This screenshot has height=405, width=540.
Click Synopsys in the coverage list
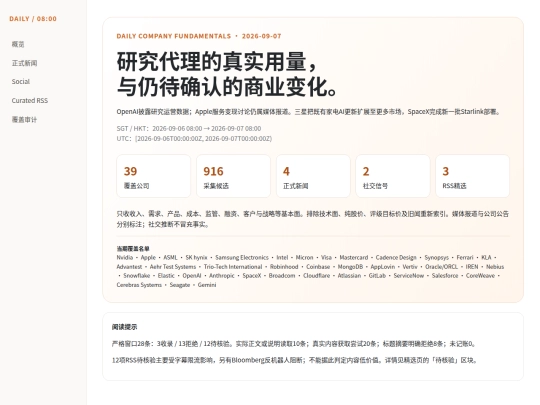[436, 258]
